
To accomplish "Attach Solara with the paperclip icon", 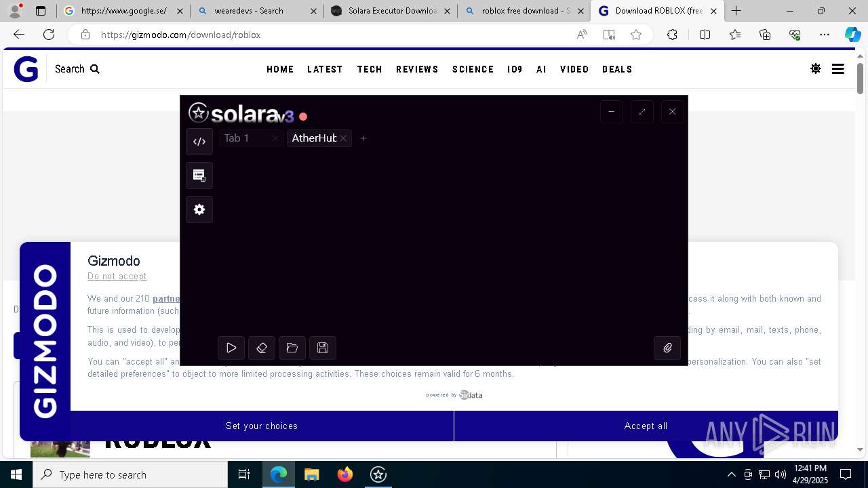I will click(667, 348).
